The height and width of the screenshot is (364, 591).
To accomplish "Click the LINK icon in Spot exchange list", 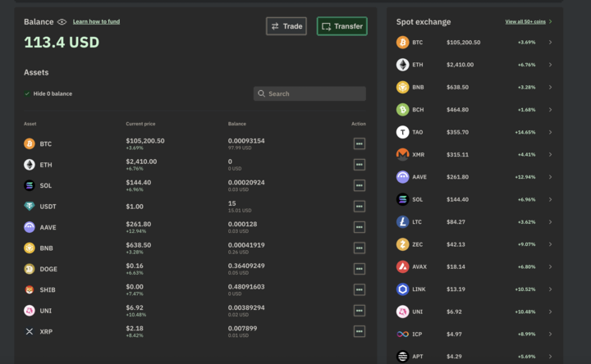I will click(x=402, y=289).
